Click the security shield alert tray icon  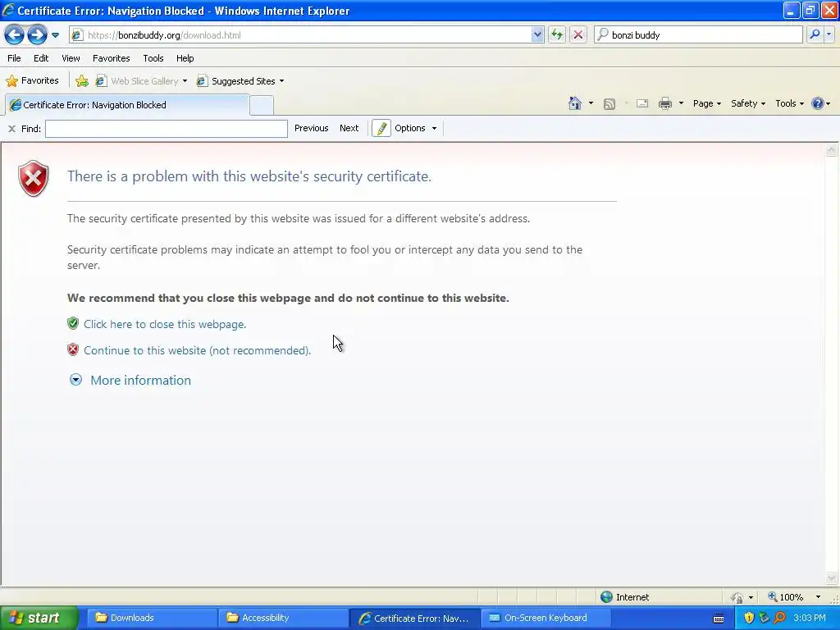point(748,619)
